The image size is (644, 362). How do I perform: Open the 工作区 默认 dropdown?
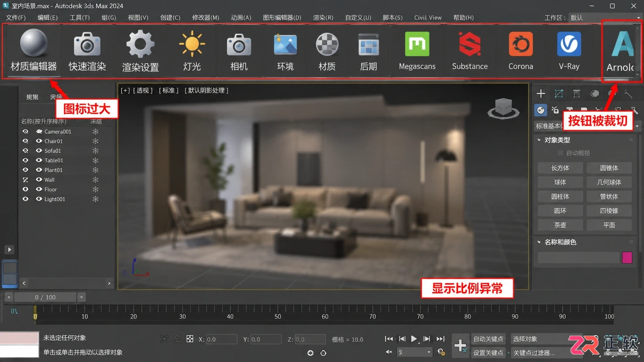[605, 17]
